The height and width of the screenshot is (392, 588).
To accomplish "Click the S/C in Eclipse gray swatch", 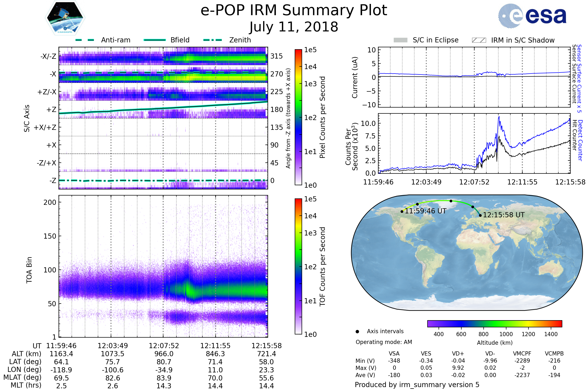I will 400,40.
